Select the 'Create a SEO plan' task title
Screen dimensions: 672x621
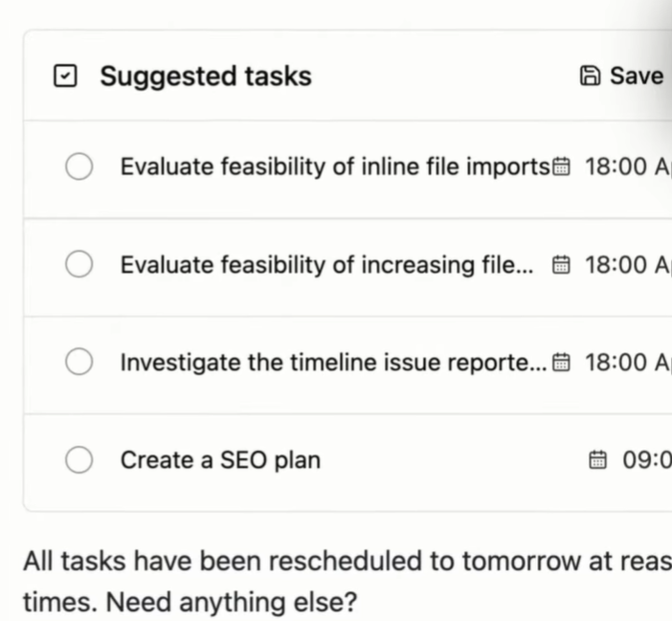[x=220, y=460]
